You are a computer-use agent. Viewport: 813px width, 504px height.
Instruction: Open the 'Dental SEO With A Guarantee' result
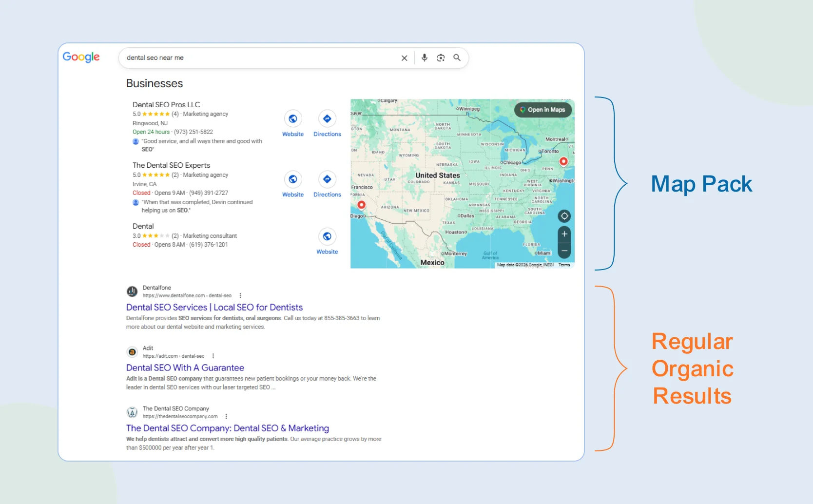click(x=185, y=368)
